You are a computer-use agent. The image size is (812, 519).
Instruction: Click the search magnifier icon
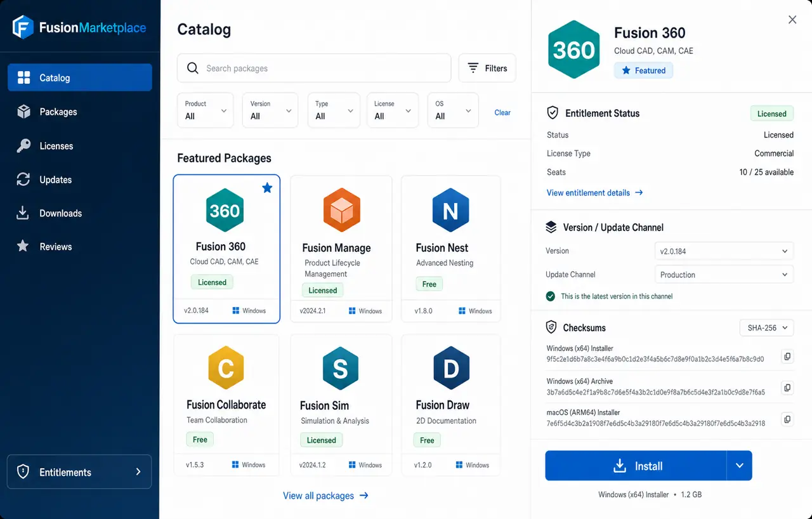pyautogui.click(x=192, y=68)
